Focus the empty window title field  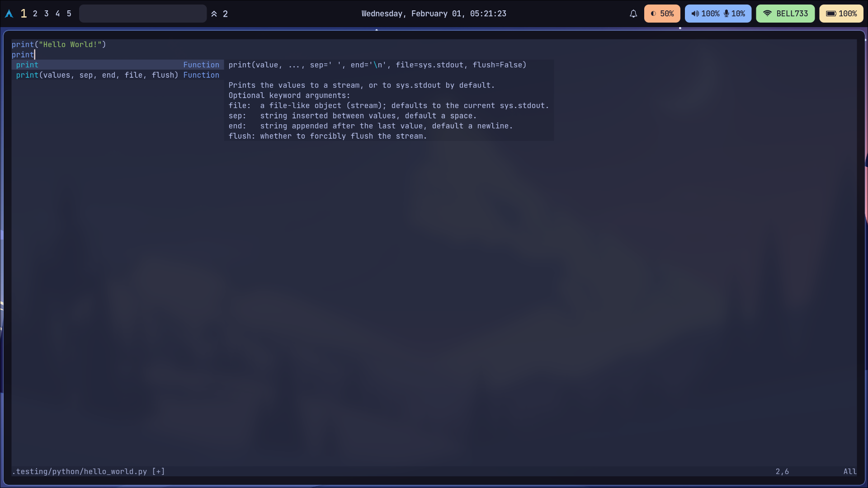click(143, 14)
